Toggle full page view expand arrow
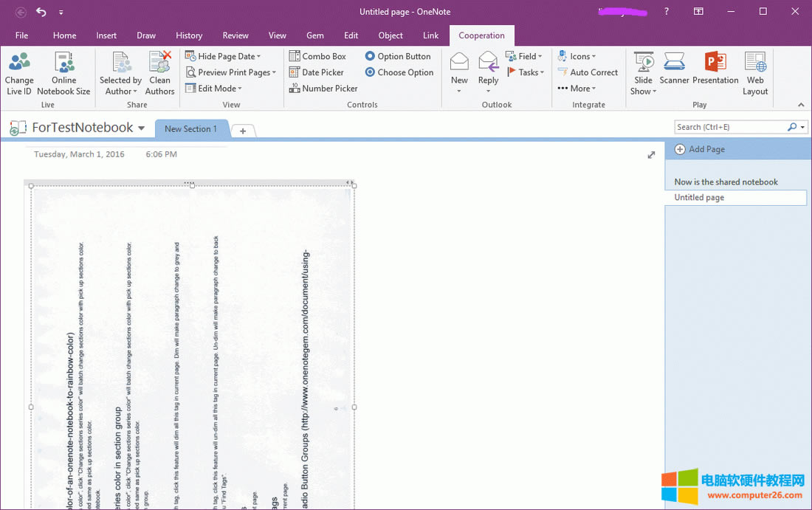 click(651, 155)
